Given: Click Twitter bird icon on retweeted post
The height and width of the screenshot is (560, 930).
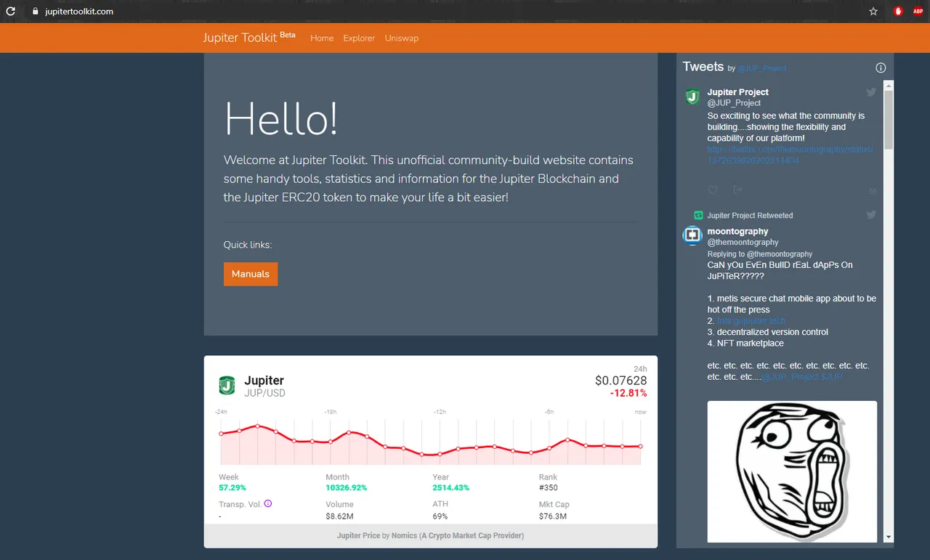Looking at the screenshot, I should click(871, 215).
